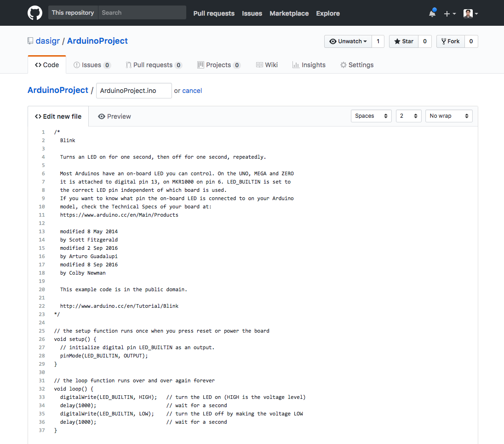Cancel the new file creation
This screenshot has height=444, width=504.
pos(192,91)
